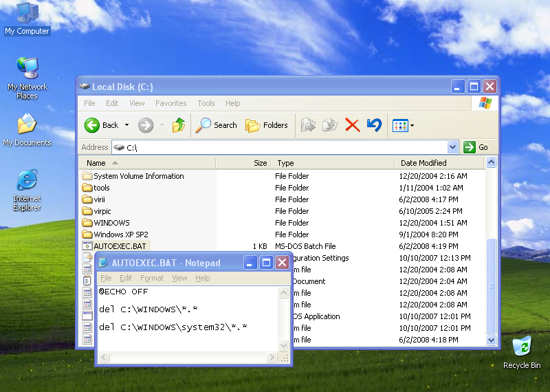Open the View menu in Notepad
Screen dimensions: 550x392
tap(179, 278)
